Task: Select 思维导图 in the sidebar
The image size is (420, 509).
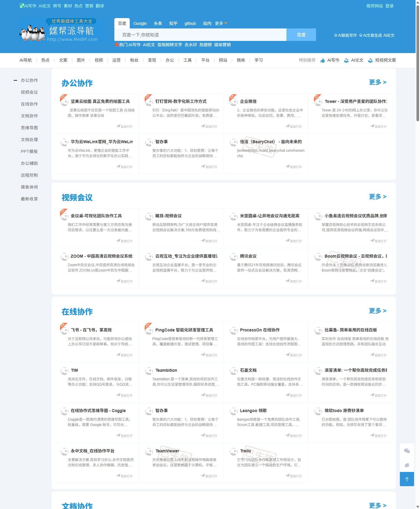Action: [29, 128]
